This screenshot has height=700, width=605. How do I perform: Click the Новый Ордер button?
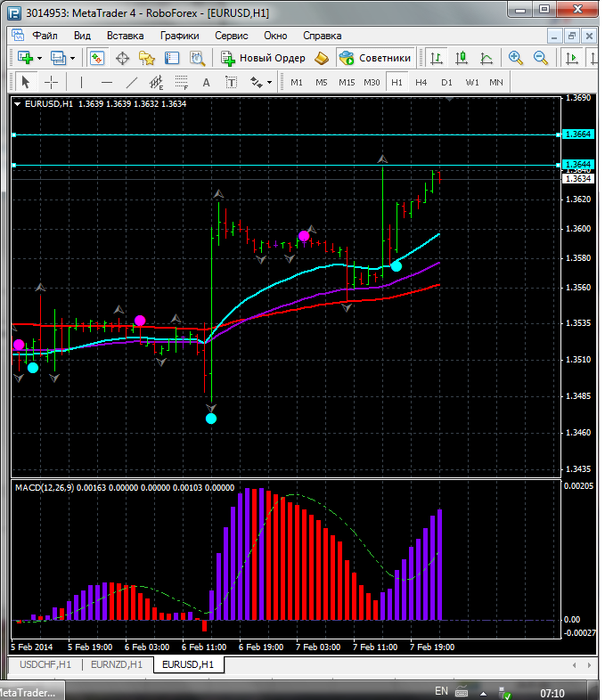[264, 58]
